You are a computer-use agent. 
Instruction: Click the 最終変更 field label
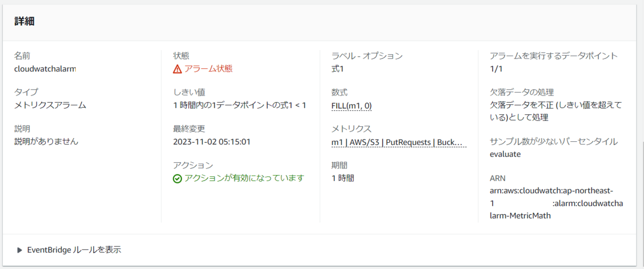click(189, 129)
